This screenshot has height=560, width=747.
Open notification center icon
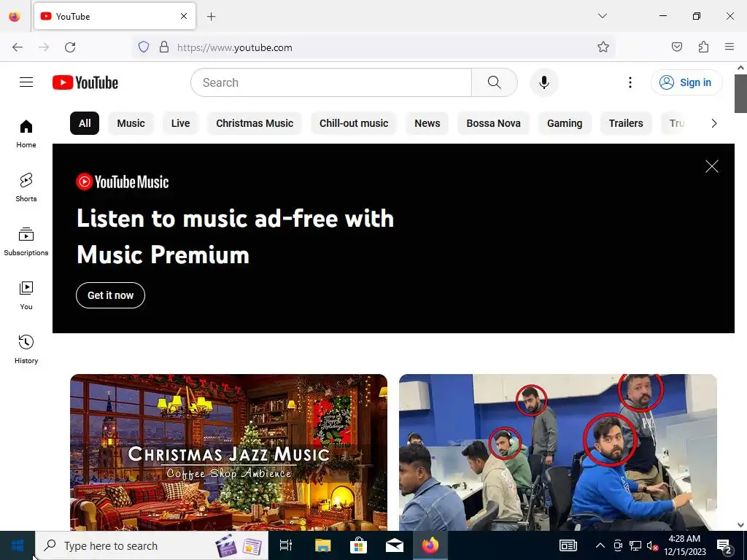724,545
